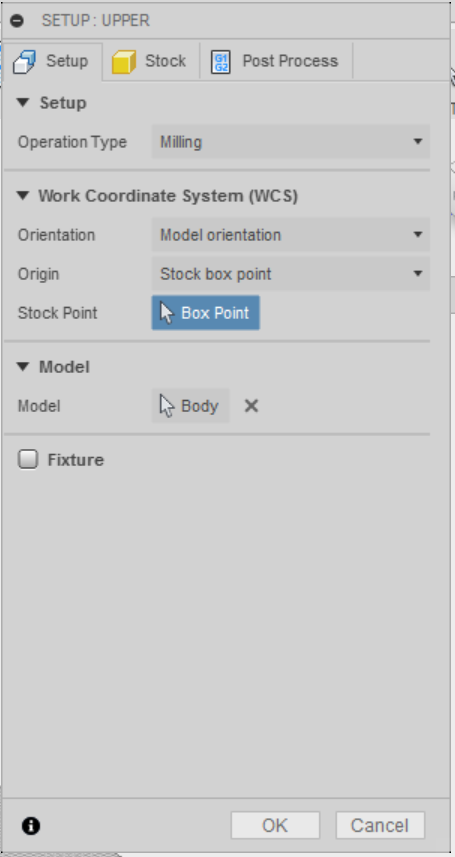The height and width of the screenshot is (857, 455).
Task: Collapse the dialog with the minus icon
Action: (x=17, y=21)
